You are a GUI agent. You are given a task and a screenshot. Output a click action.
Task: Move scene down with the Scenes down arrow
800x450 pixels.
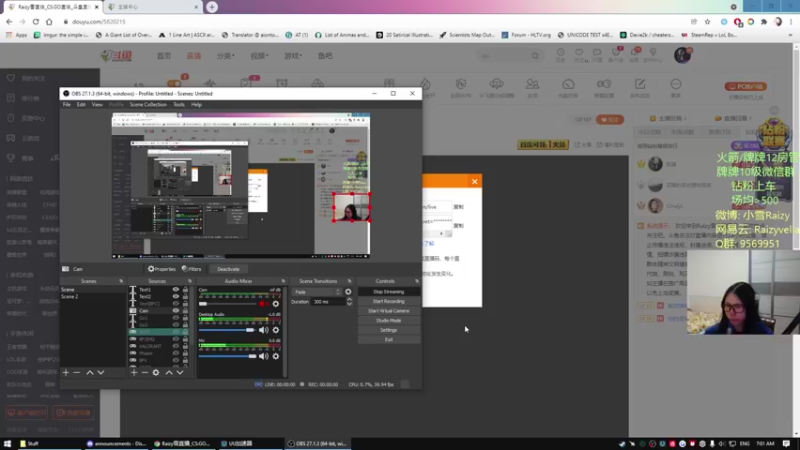[x=101, y=373]
